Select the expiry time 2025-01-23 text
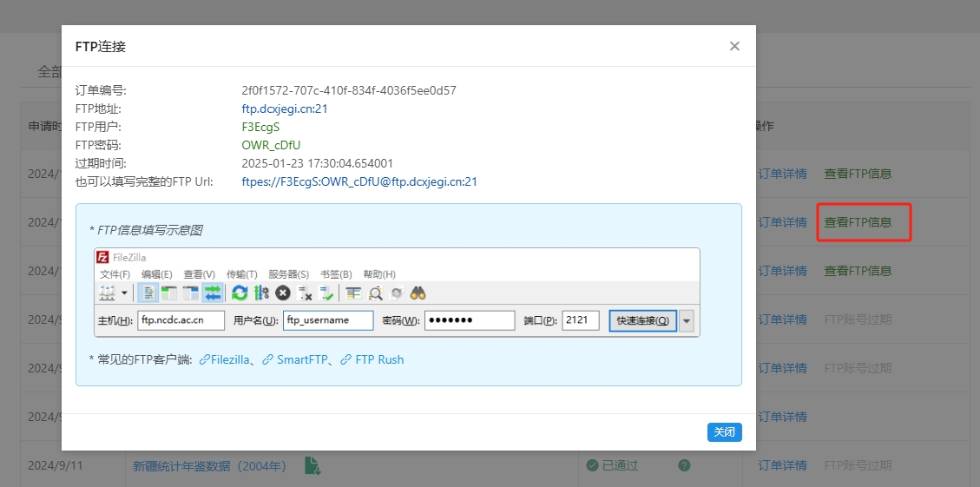The width and height of the screenshot is (980, 487). tap(318, 164)
